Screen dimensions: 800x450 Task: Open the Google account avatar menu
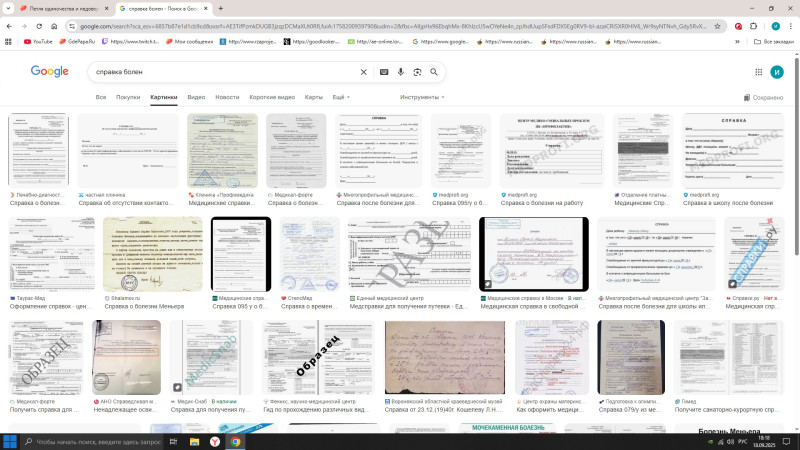777,72
